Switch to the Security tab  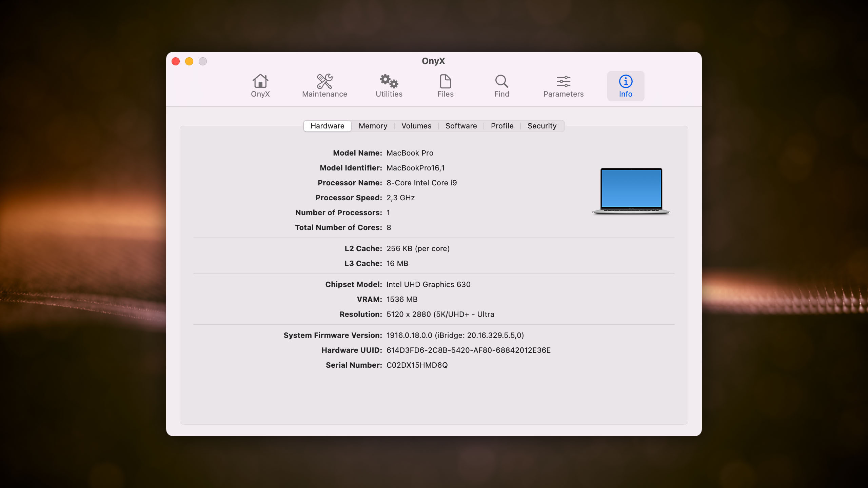point(542,126)
